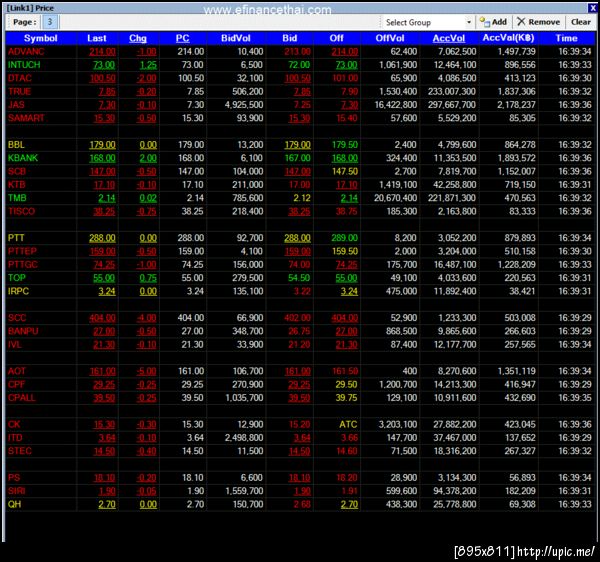Click KBANK last price 168.00
600x562 pixels.
coord(102,158)
